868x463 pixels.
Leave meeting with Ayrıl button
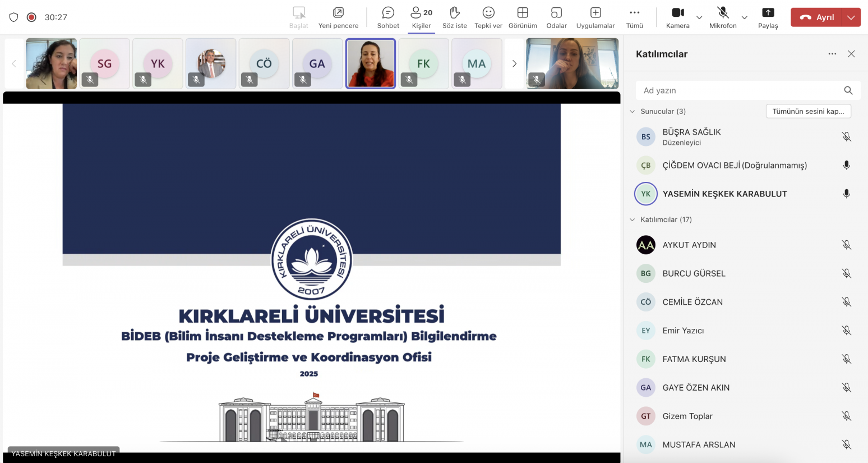pyautogui.click(x=816, y=17)
